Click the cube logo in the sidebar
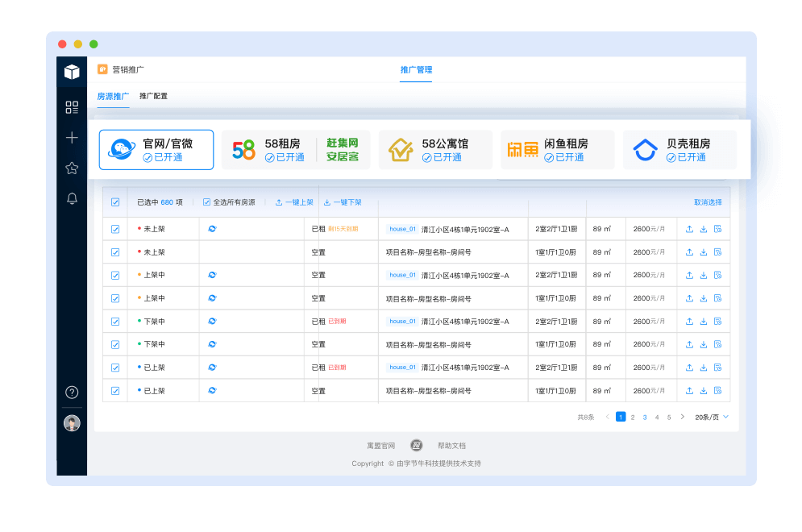 pos(72,72)
